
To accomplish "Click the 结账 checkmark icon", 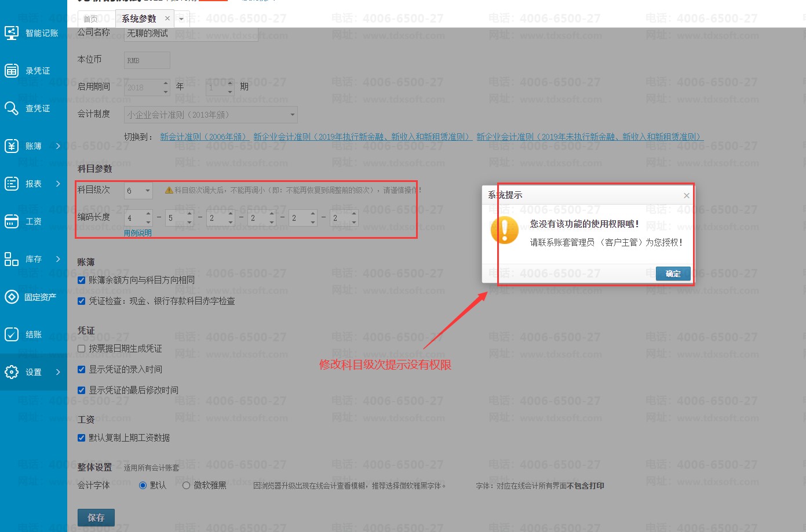I will 12,334.
